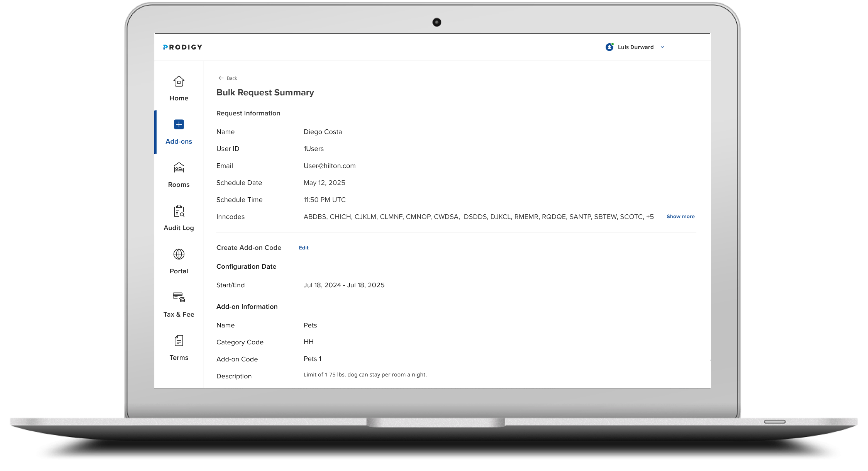The height and width of the screenshot is (471, 868).
Task: Click the Bulk Request Summary heading
Action: [265, 92]
